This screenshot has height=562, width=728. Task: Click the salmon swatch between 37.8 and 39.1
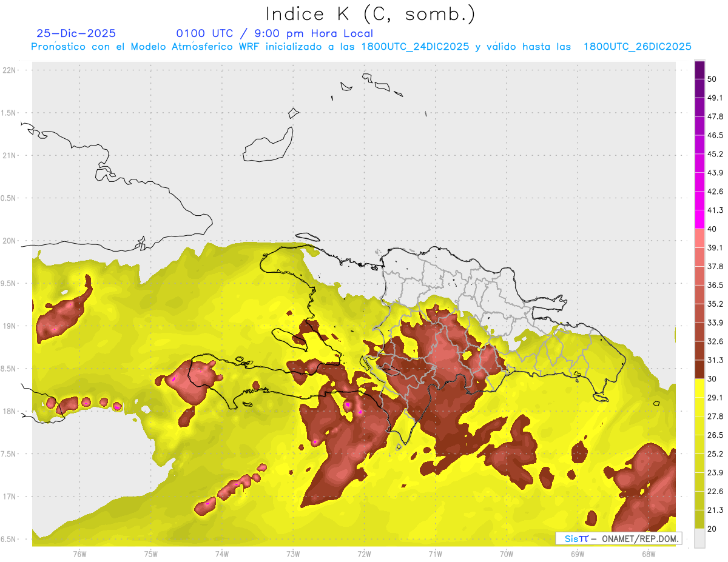tap(699, 257)
